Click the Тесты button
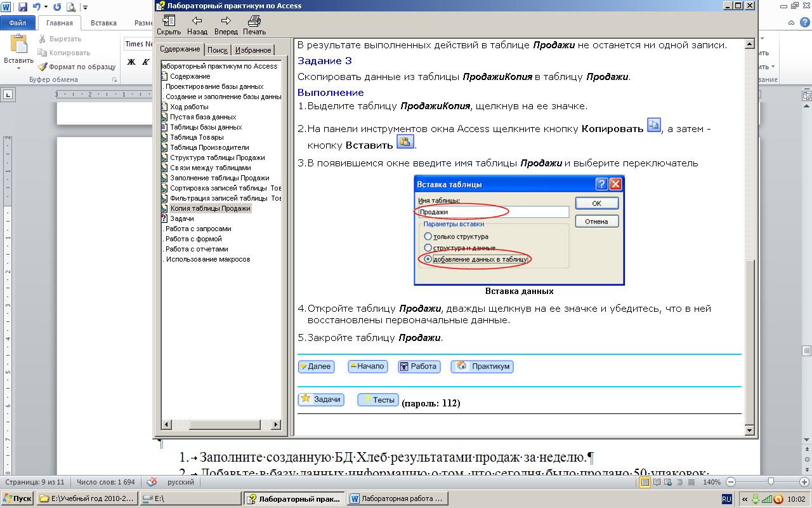This screenshot has width=812, height=508. (x=378, y=400)
